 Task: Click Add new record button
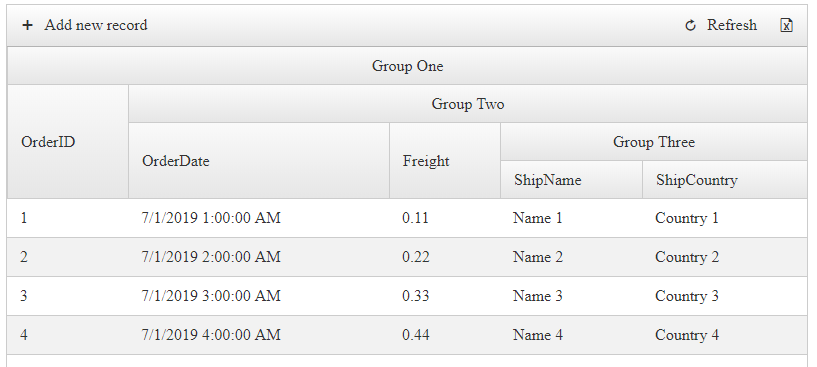[85, 25]
